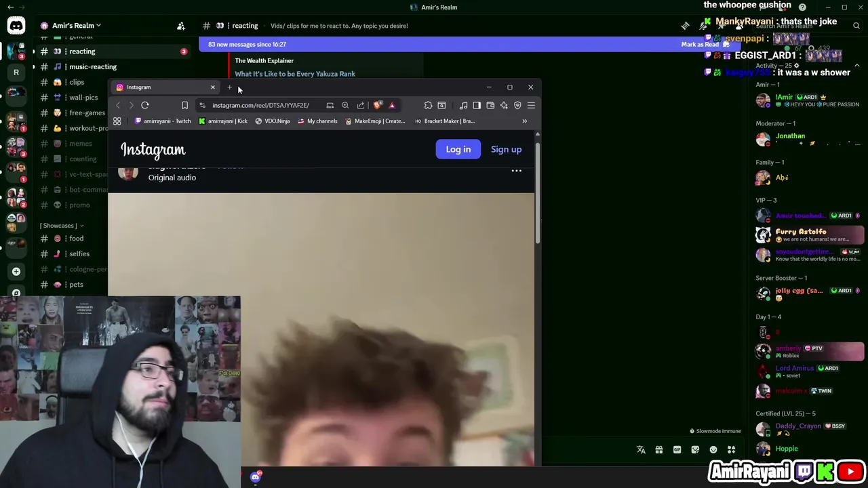Collapse the Showcases channel category

point(62,225)
